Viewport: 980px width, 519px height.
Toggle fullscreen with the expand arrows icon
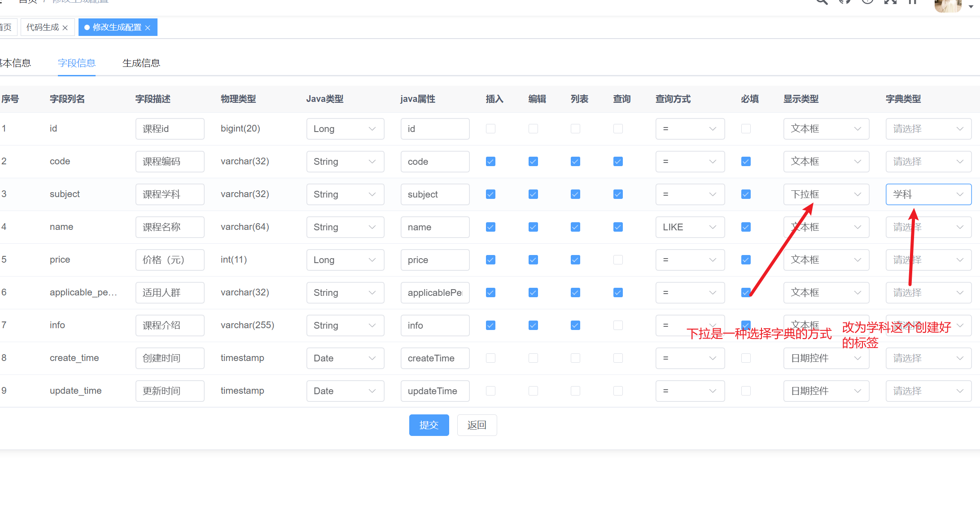[x=890, y=2]
